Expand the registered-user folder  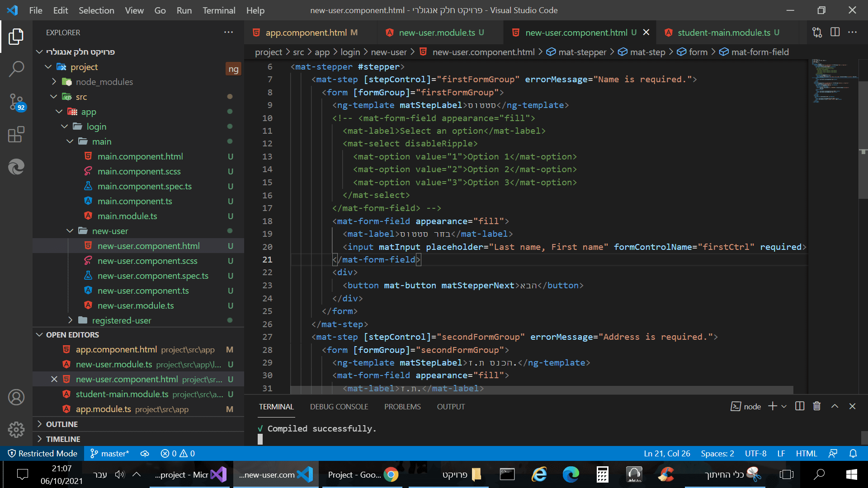121,320
